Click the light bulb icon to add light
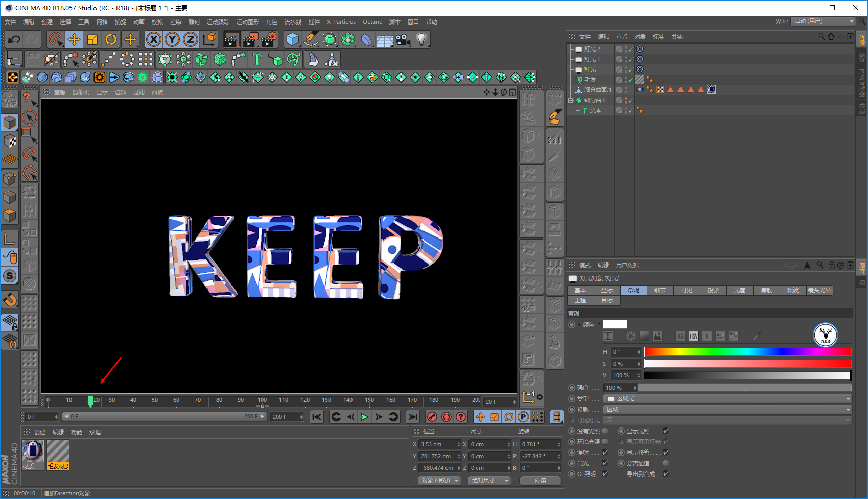 [421, 39]
